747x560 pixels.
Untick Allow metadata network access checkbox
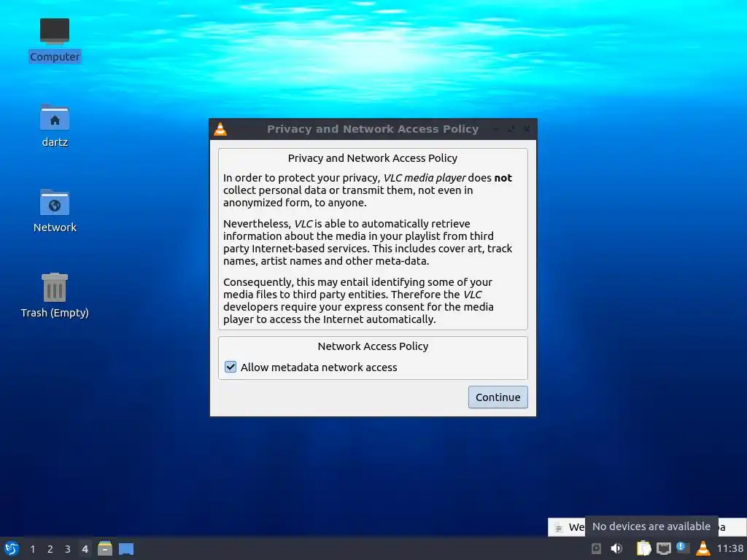pyautogui.click(x=231, y=367)
